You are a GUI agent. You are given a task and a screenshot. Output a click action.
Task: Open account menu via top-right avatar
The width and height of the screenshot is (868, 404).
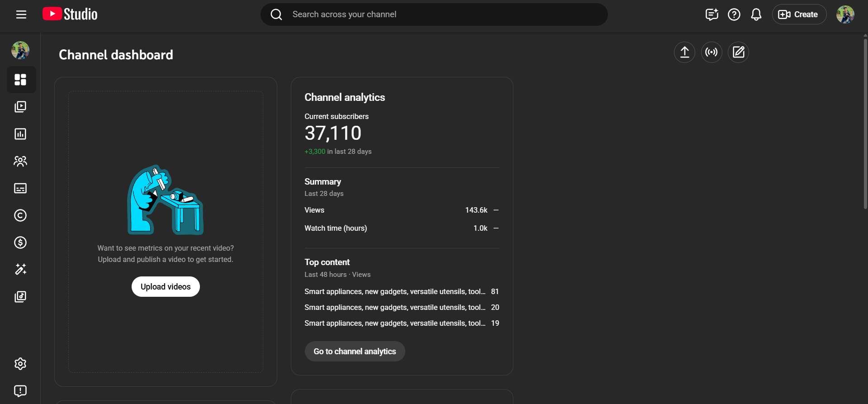pos(845,14)
